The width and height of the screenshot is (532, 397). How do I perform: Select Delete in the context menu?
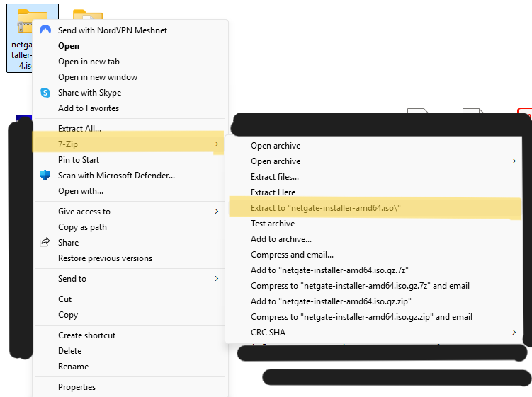tap(130, 350)
